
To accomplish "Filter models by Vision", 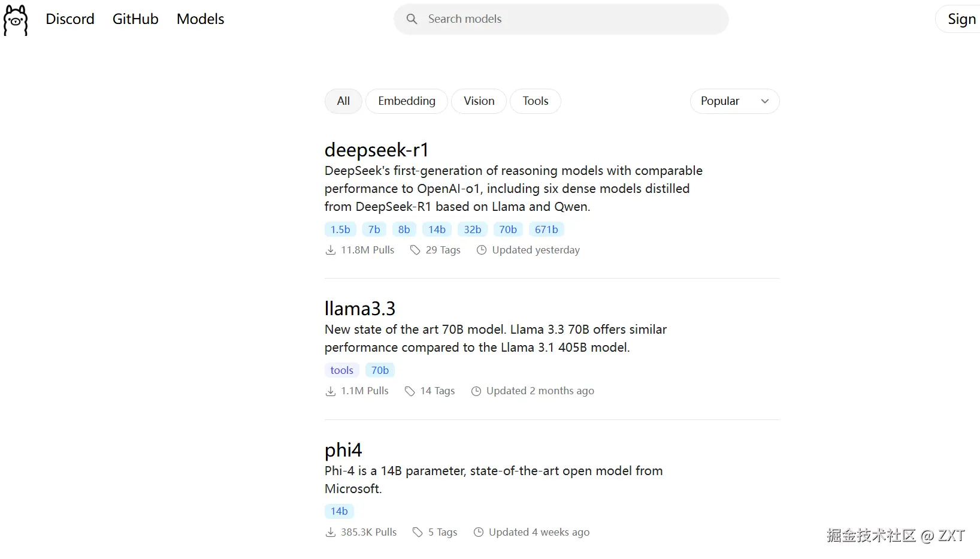I will click(x=479, y=101).
